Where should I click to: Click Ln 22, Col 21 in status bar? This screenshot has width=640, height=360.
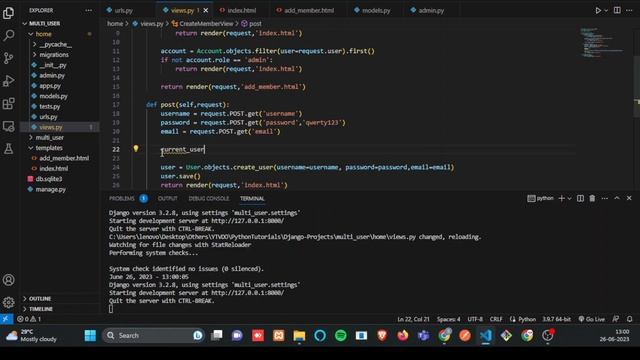(x=413, y=319)
